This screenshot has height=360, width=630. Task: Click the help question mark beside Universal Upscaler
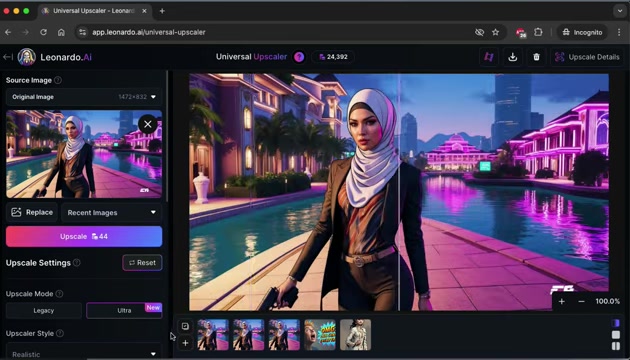(x=299, y=57)
